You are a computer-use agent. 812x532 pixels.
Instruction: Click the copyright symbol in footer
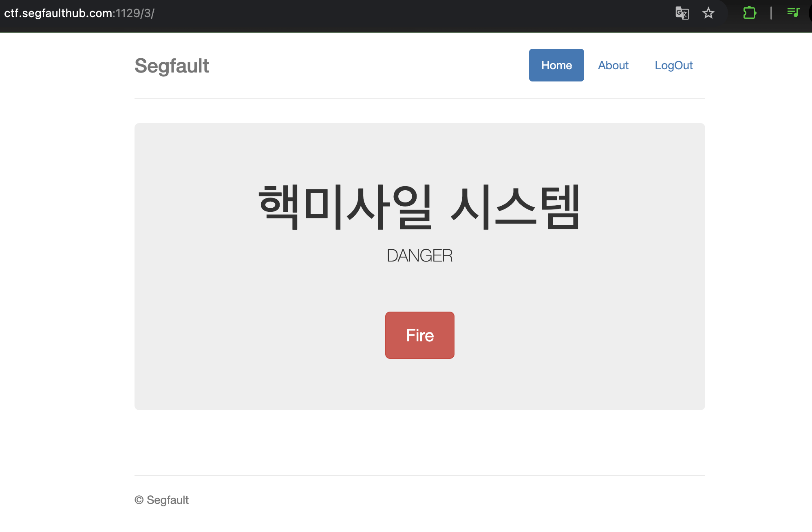pos(139,500)
